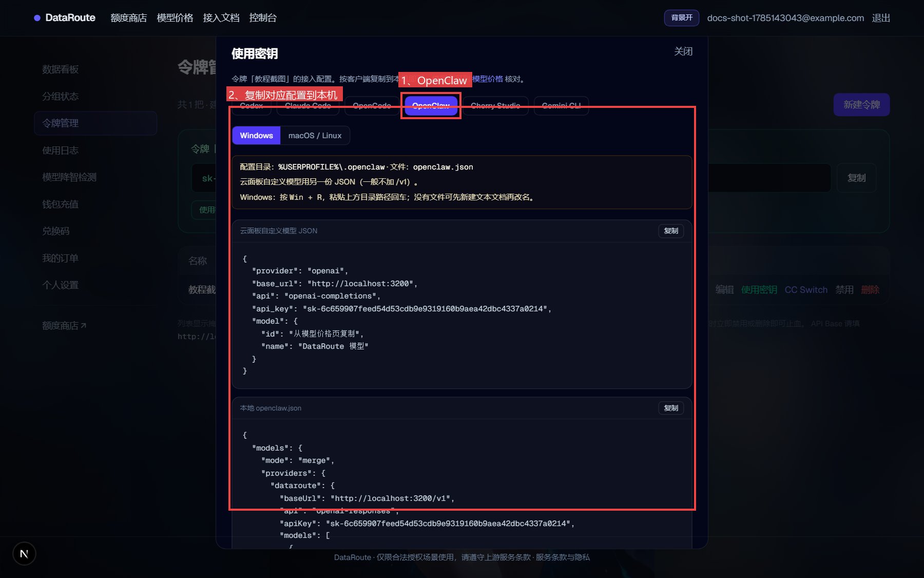The width and height of the screenshot is (924, 578).
Task: Open the external 额度商店 sidebar link
Action: pyautogui.click(x=64, y=326)
